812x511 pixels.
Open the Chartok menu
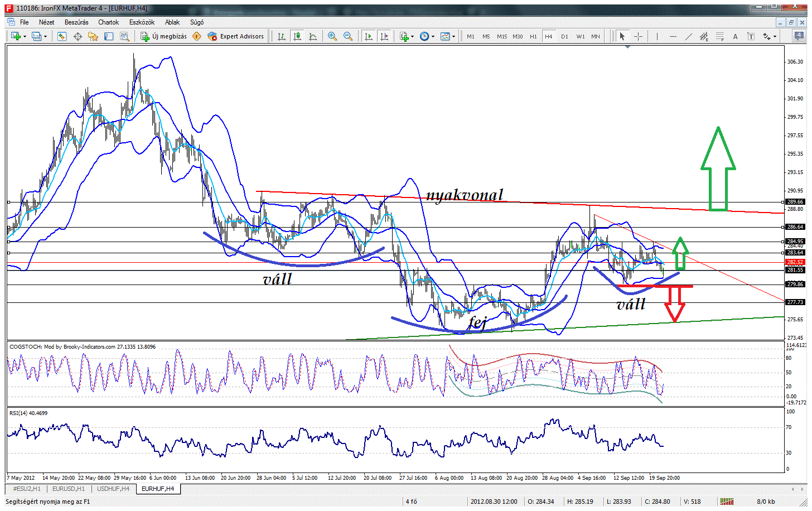108,22
